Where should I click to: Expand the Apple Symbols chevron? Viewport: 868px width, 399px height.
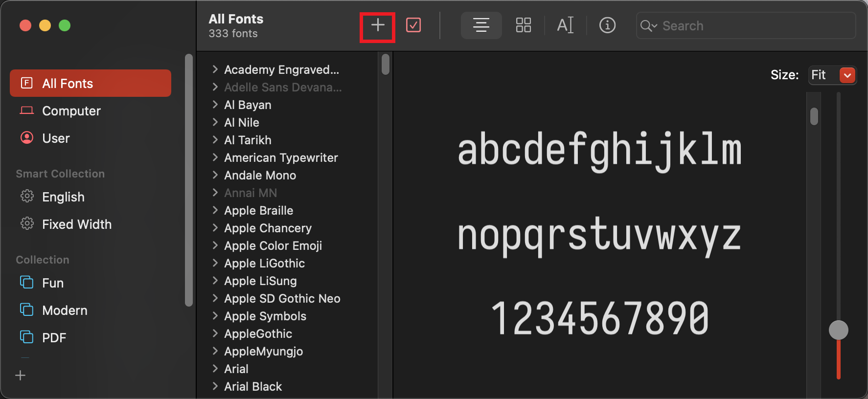pyautogui.click(x=215, y=316)
